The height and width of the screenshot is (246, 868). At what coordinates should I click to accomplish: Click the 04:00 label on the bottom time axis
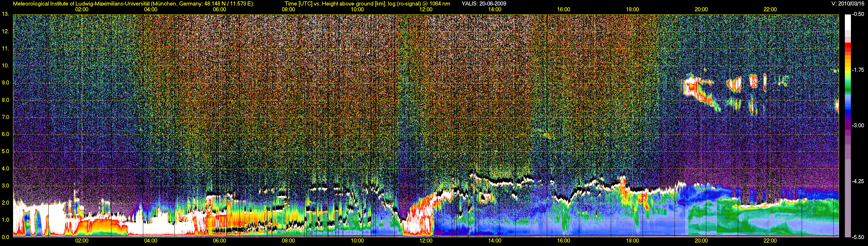(x=151, y=241)
